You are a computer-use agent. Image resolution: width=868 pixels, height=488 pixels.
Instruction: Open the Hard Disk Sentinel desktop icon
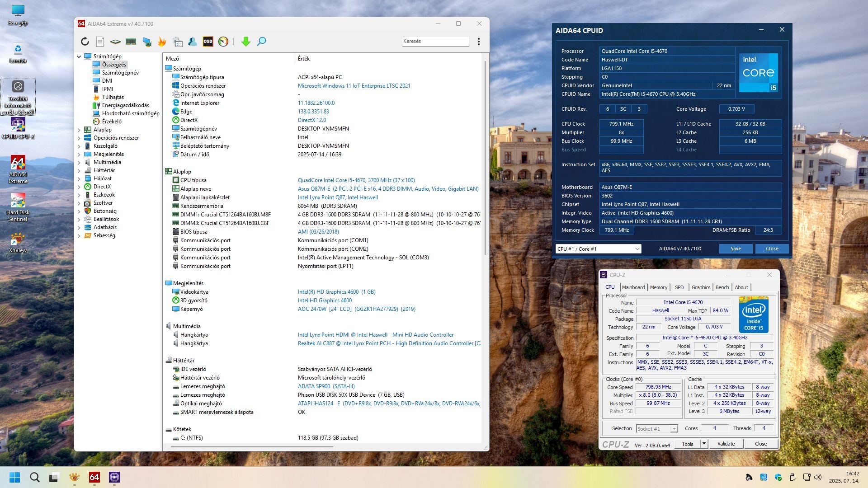pos(18,201)
